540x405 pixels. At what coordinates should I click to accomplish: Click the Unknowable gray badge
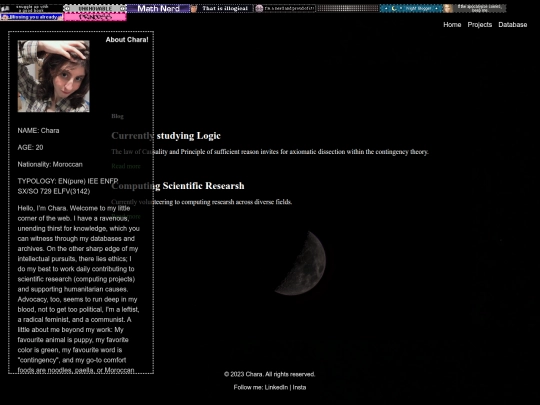(95, 8)
